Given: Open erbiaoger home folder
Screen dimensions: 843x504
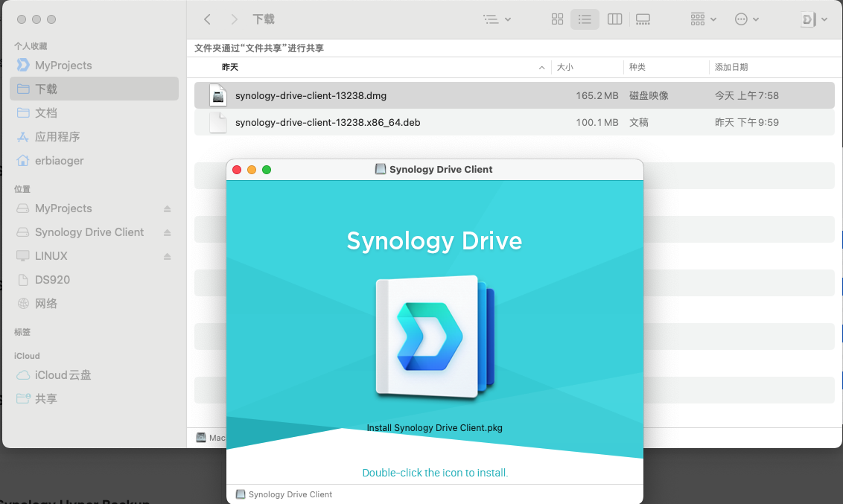Looking at the screenshot, I should tap(94, 160).
